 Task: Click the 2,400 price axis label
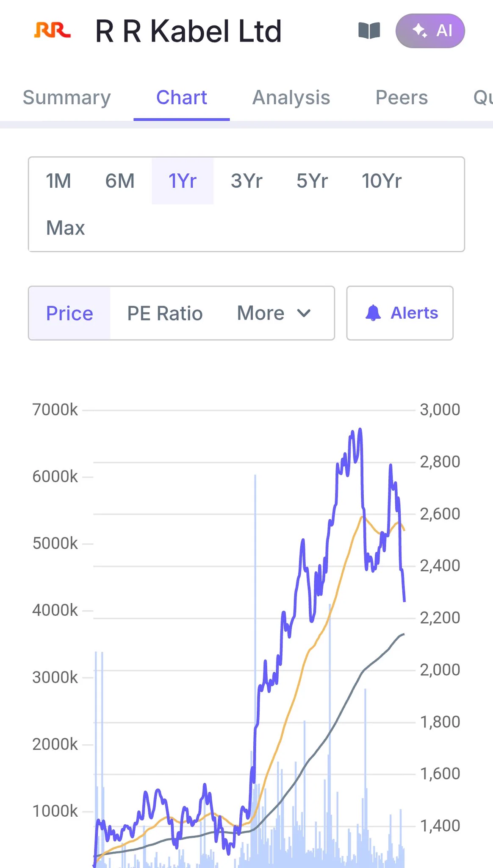[x=440, y=566]
